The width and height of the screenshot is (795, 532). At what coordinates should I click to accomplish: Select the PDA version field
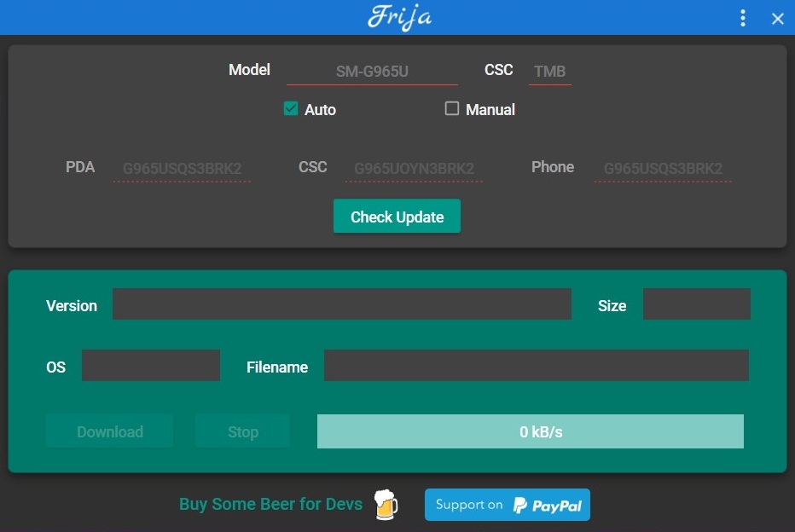click(x=182, y=169)
